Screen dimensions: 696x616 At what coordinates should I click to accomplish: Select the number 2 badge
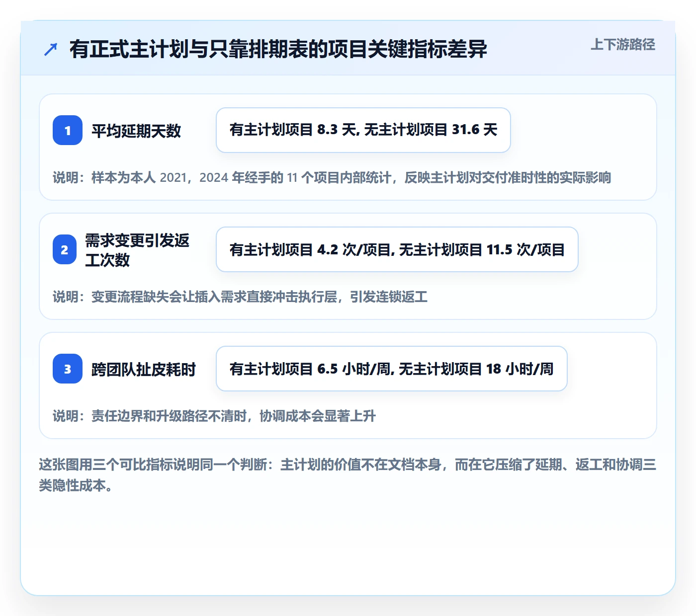(65, 249)
